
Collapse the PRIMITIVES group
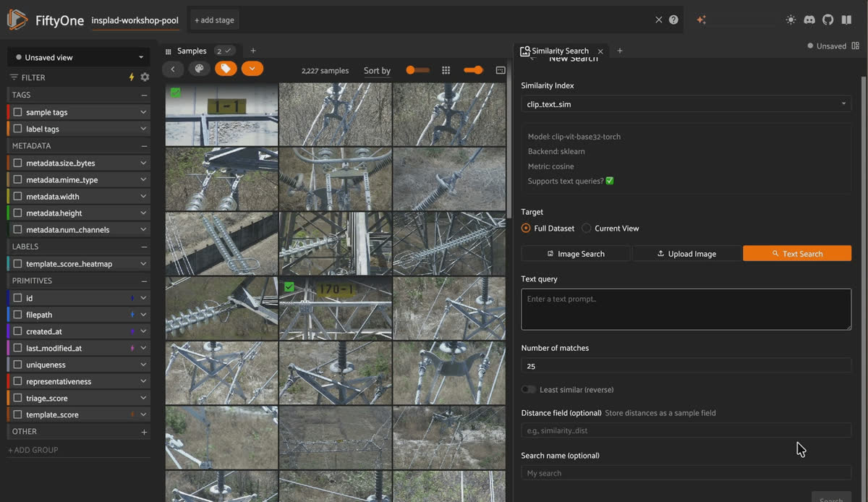point(144,281)
